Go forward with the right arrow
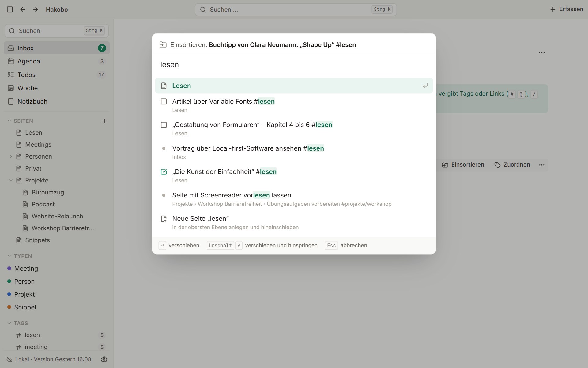 click(36, 10)
